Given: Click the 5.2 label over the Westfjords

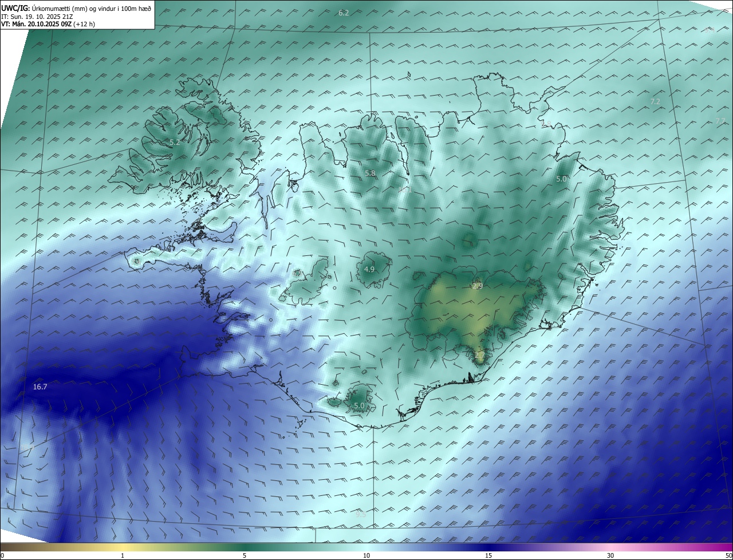Looking at the screenshot, I should [175, 142].
